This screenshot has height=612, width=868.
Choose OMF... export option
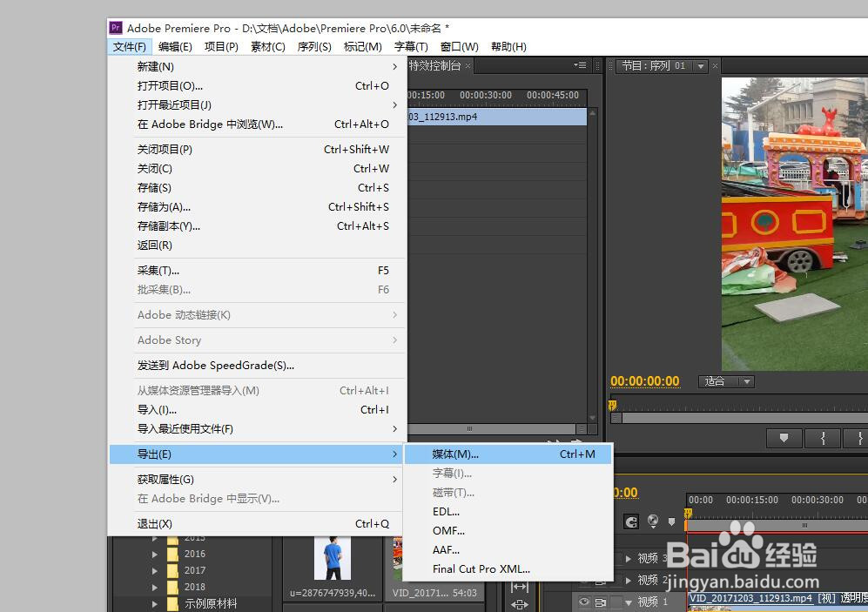(508, 531)
